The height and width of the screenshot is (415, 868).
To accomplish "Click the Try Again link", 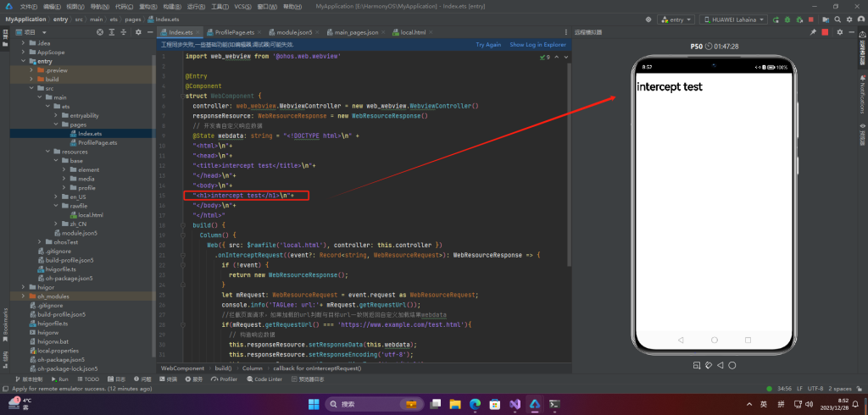I will tap(488, 44).
